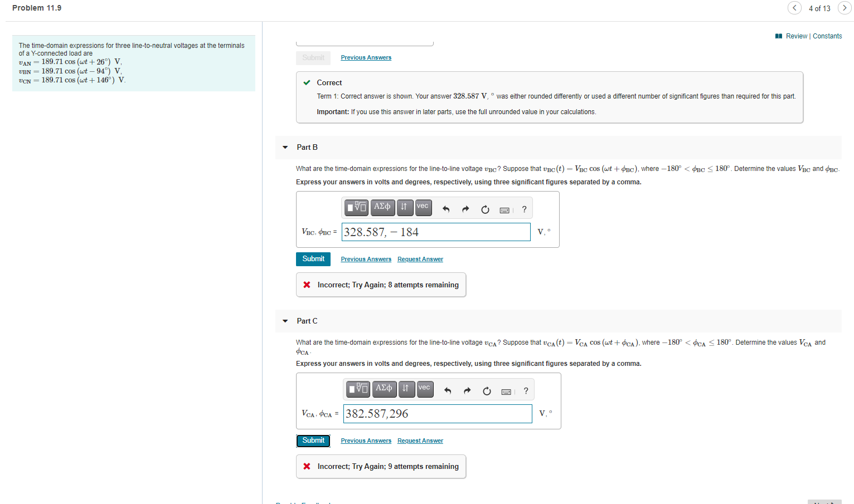Click the green Correct checkmark icon

pos(307,82)
